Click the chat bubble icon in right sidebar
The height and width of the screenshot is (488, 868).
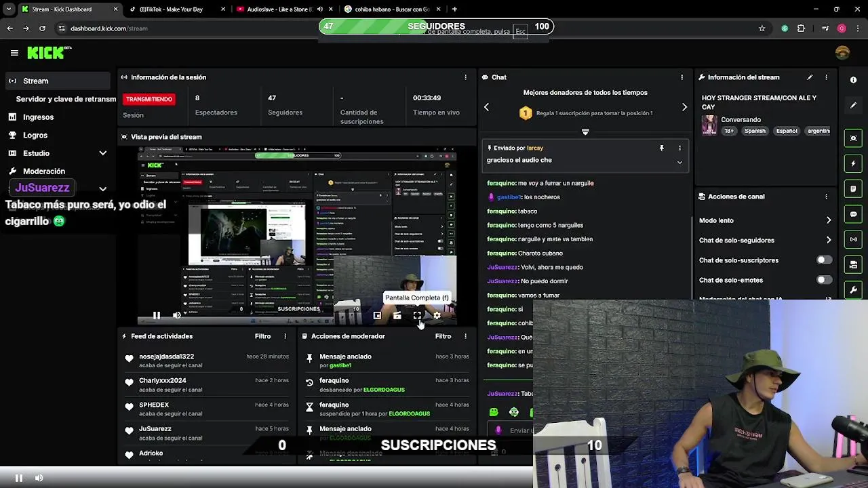coord(853,214)
